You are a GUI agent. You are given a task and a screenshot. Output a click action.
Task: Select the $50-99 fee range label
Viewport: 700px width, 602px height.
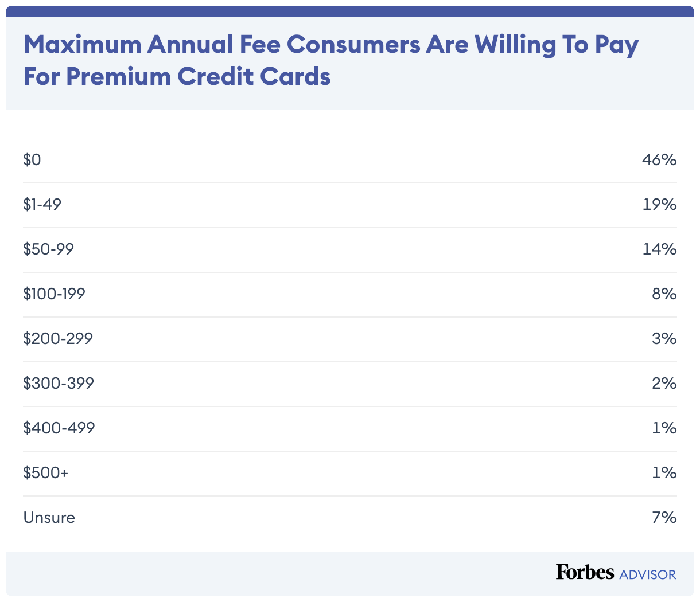[x=49, y=249]
